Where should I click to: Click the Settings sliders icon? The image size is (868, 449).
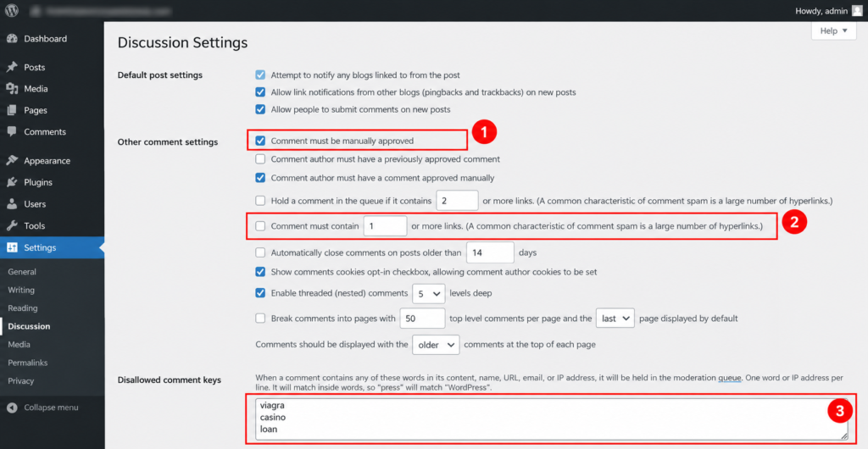pyautogui.click(x=12, y=247)
